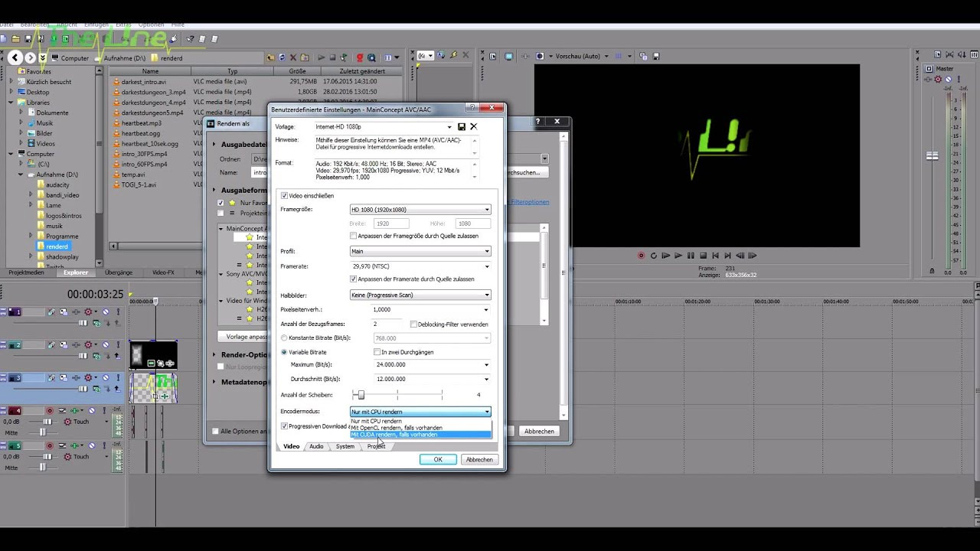Viewport: 980px width, 551px height.
Task: Enable In zwei Durchgängen checkbox
Action: 377,352
